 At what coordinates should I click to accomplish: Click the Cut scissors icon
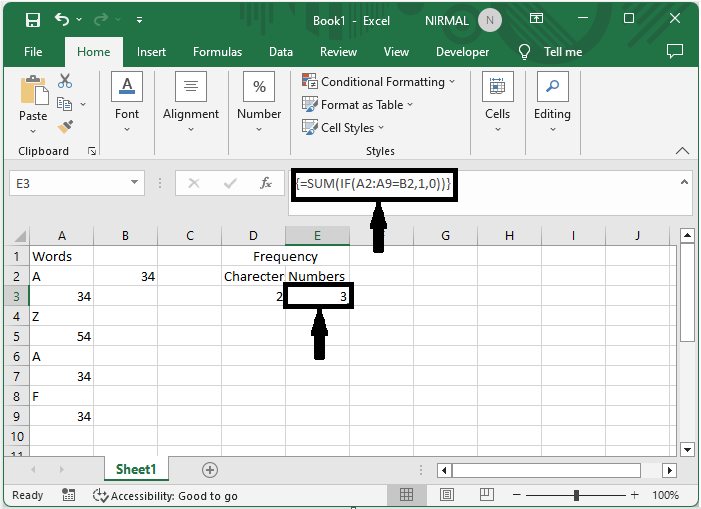[65, 81]
